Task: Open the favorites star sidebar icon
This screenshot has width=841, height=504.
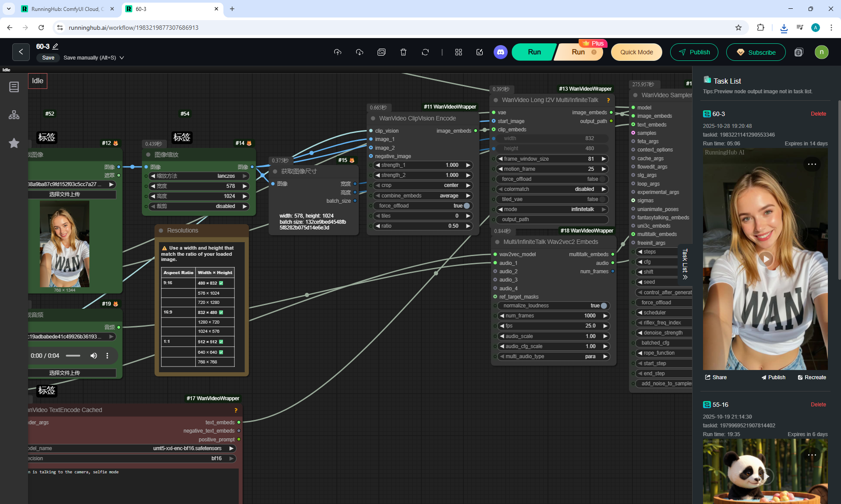Action: click(14, 143)
